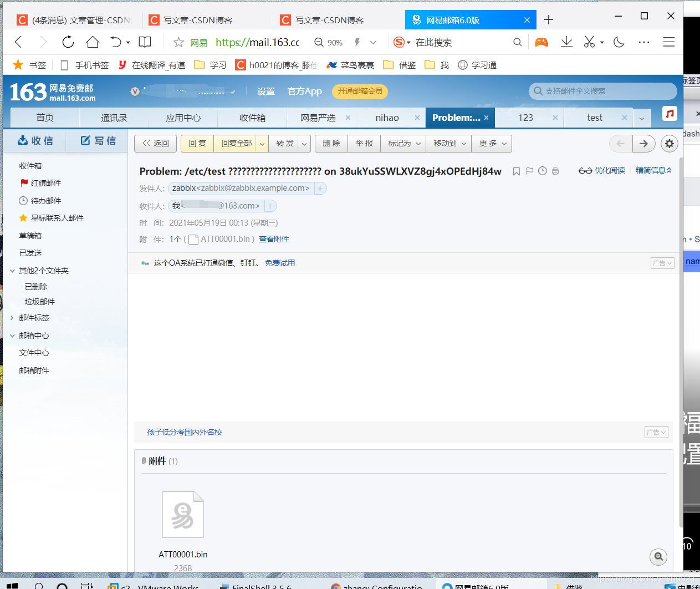Open 垃圾邮件 folder
Image resolution: width=700 pixels, height=589 pixels.
(x=40, y=302)
